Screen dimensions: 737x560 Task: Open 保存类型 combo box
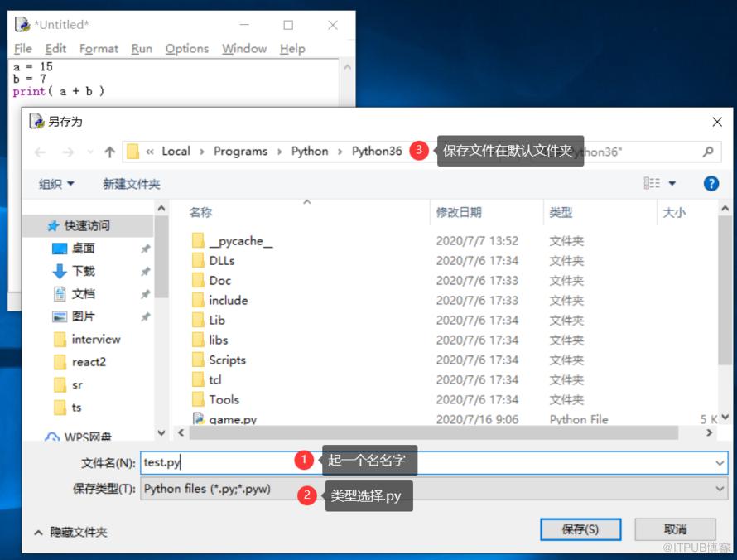(x=433, y=489)
